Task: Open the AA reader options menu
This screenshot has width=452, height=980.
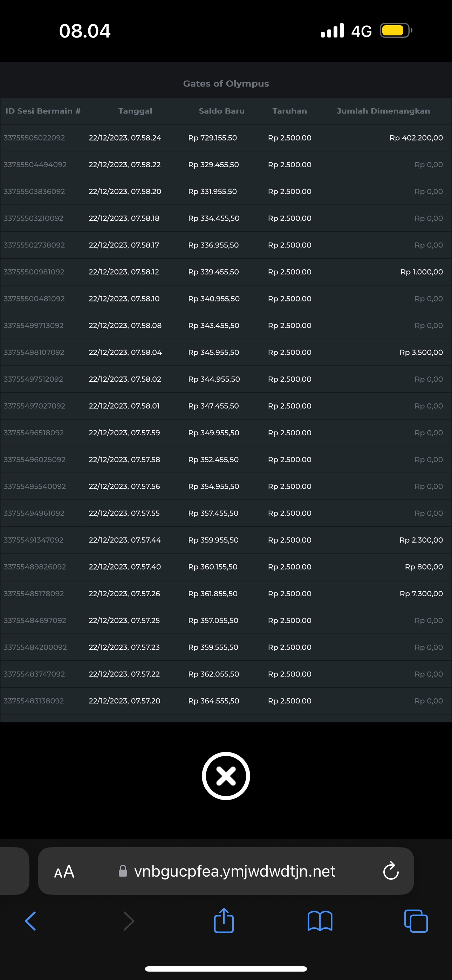Action: click(64, 871)
